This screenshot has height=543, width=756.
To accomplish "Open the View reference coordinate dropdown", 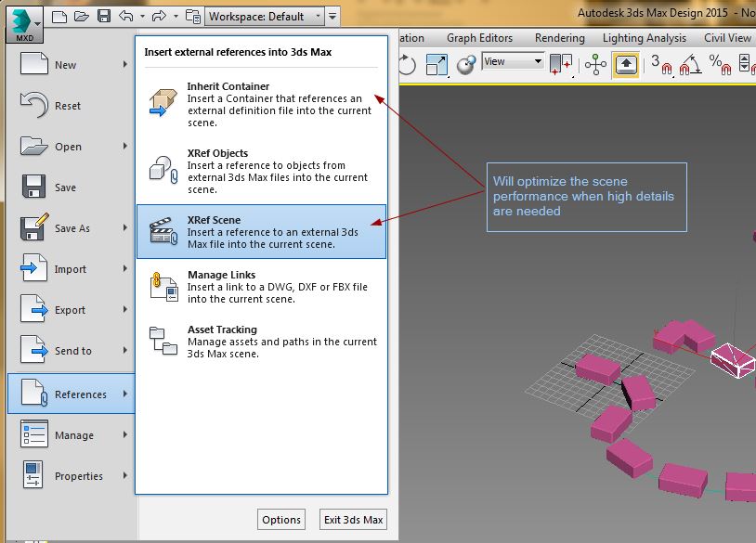I will pos(513,61).
